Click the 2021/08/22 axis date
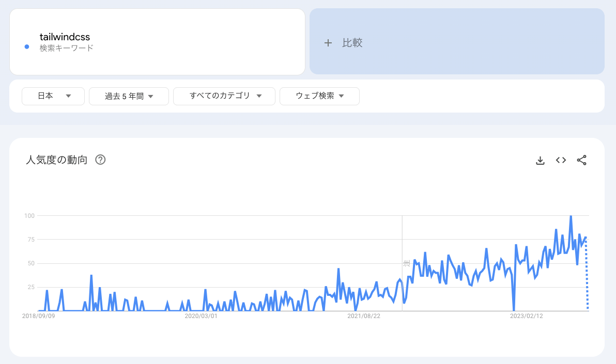 pyautogui.click(x=364, y=316)
